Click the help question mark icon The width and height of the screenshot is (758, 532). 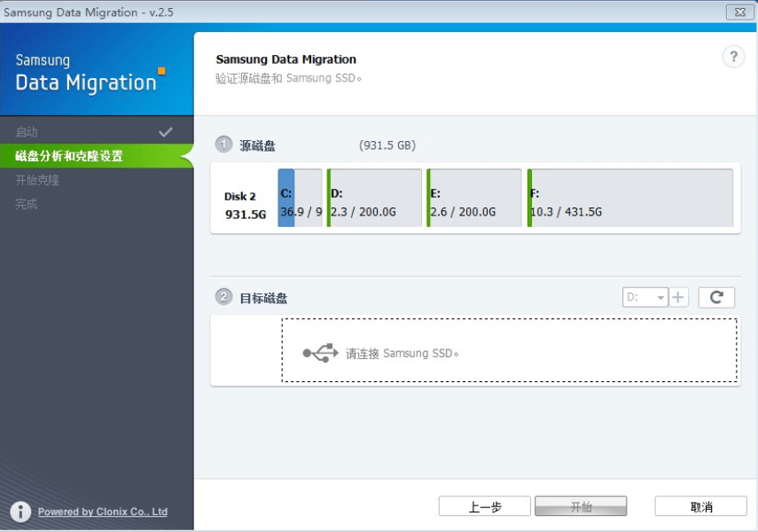733,58
